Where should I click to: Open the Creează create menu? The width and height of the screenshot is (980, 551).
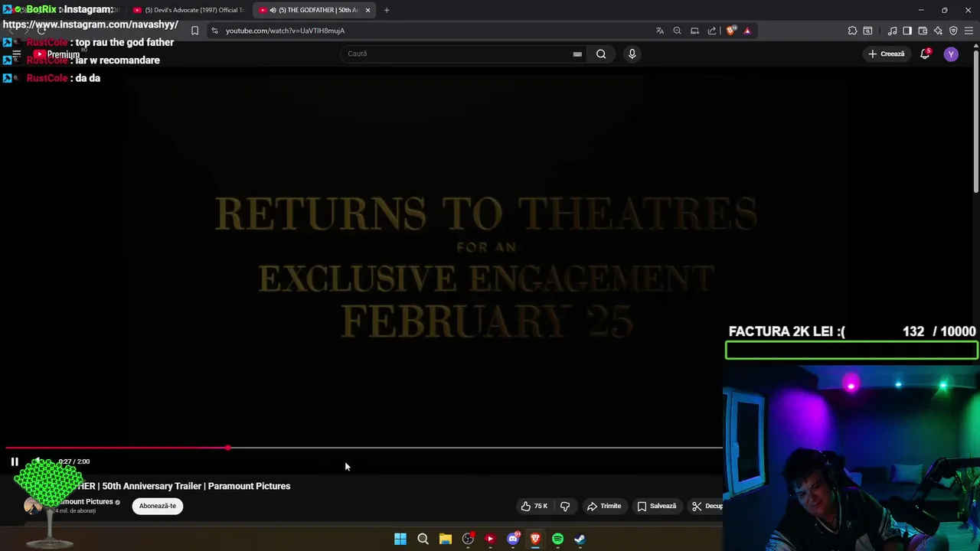[886, 54]
